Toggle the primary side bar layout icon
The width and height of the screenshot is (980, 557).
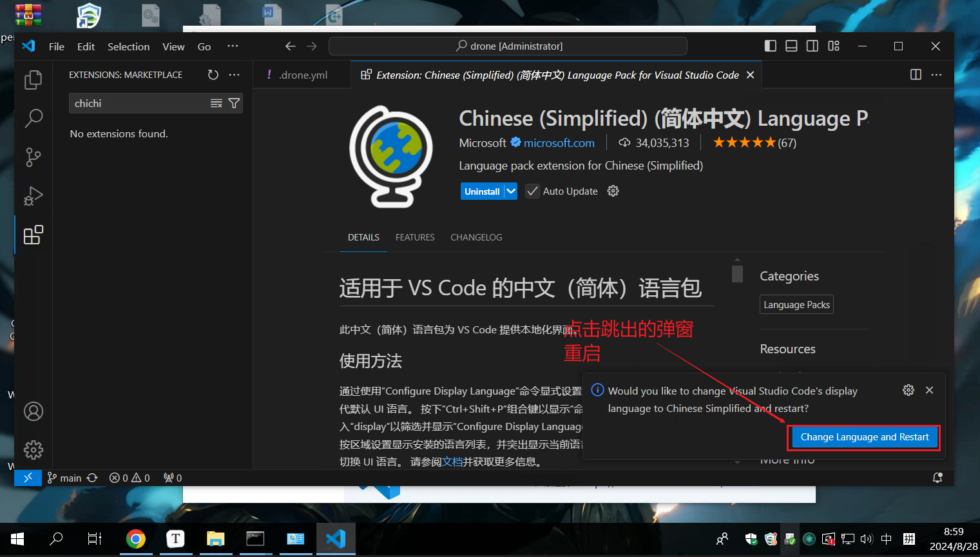point(770,46)
